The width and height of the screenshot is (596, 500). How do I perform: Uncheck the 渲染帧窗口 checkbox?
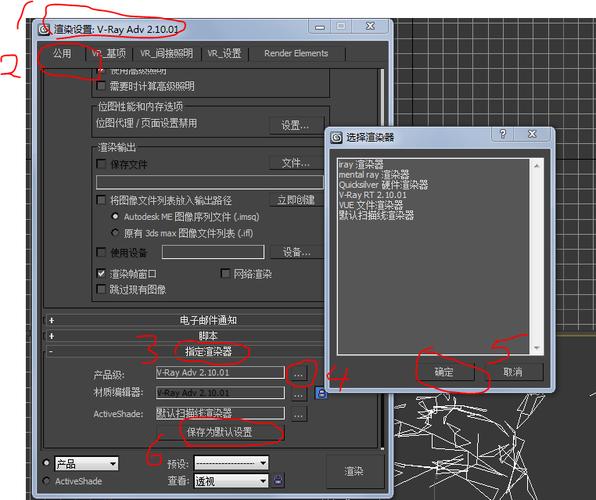tap(101, 273)
